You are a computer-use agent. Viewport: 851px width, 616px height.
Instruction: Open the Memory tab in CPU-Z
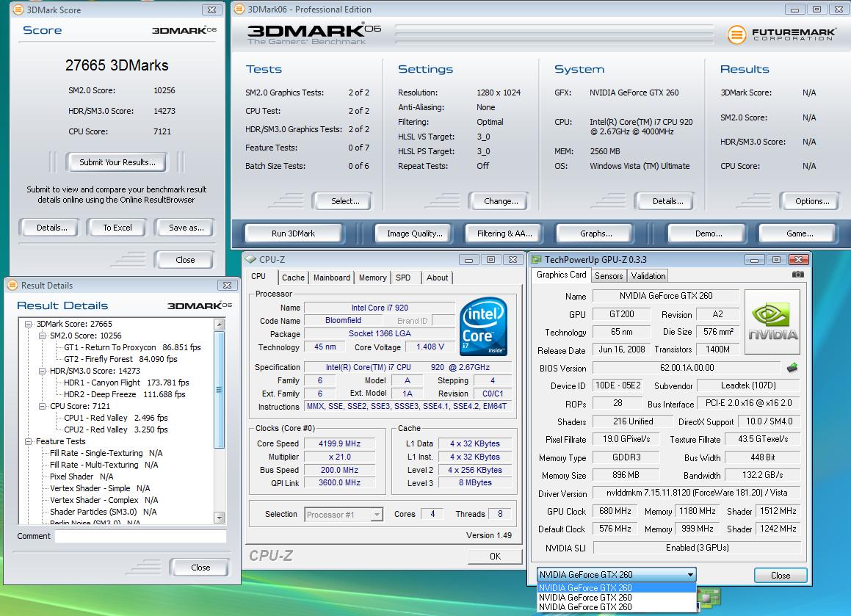pos(372,278)
